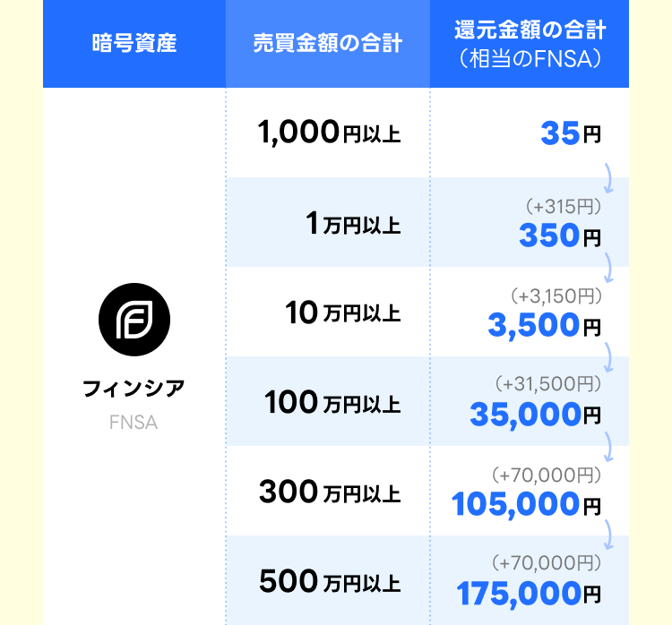Select the 売買金額の合計 column header

coord(328,43)
